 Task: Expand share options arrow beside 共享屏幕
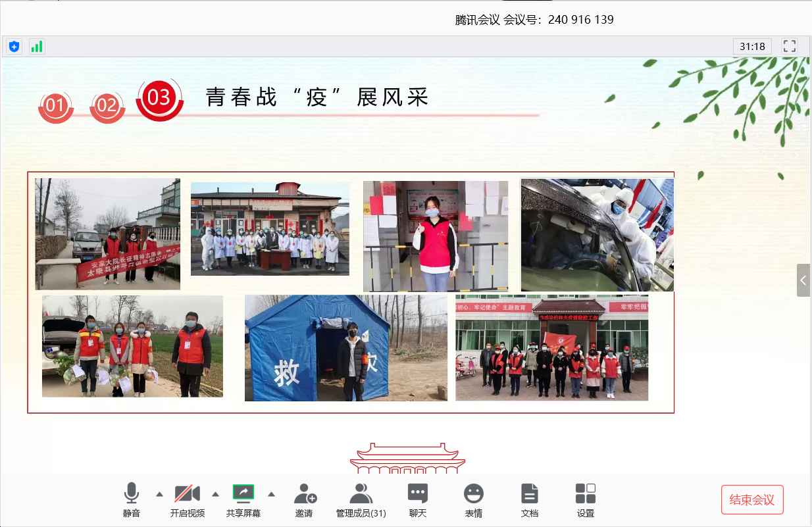(x=271, y=494)
